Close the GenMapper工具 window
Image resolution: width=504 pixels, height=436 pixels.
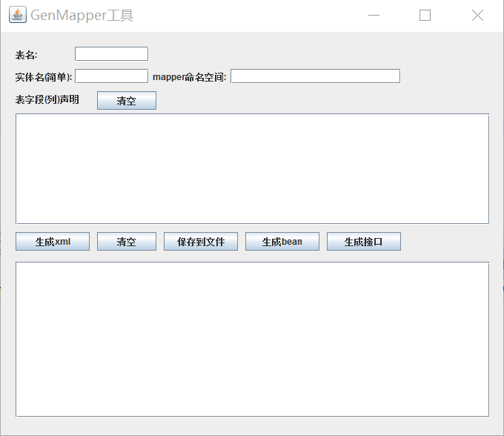[477, 16]
